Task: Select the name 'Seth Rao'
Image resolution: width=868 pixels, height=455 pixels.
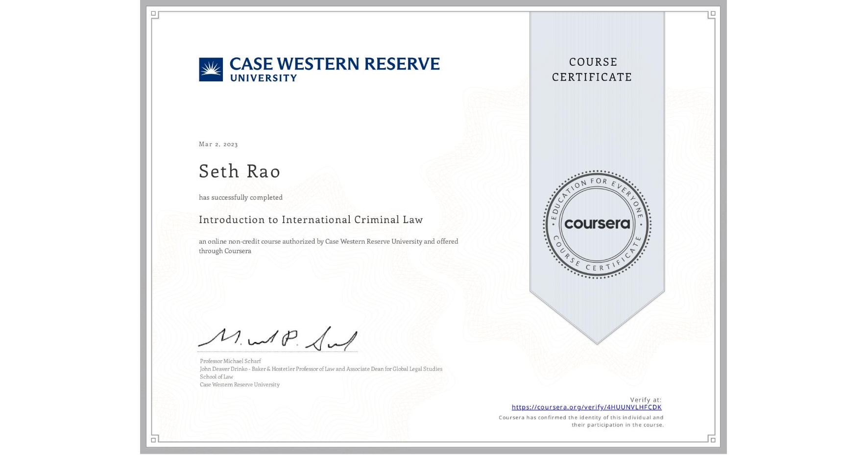Action: 240,171
